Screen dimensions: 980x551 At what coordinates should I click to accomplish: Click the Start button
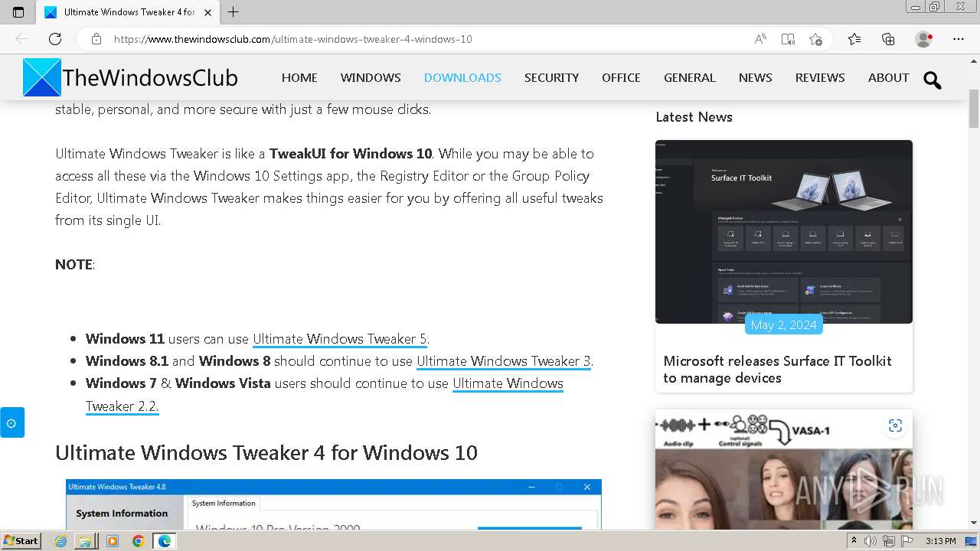click(21, 541)
